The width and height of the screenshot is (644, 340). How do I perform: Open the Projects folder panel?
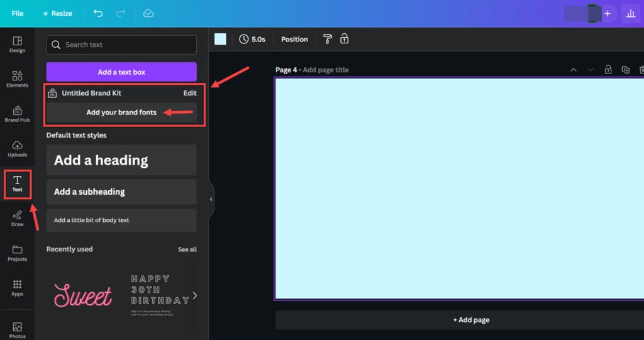17,253
